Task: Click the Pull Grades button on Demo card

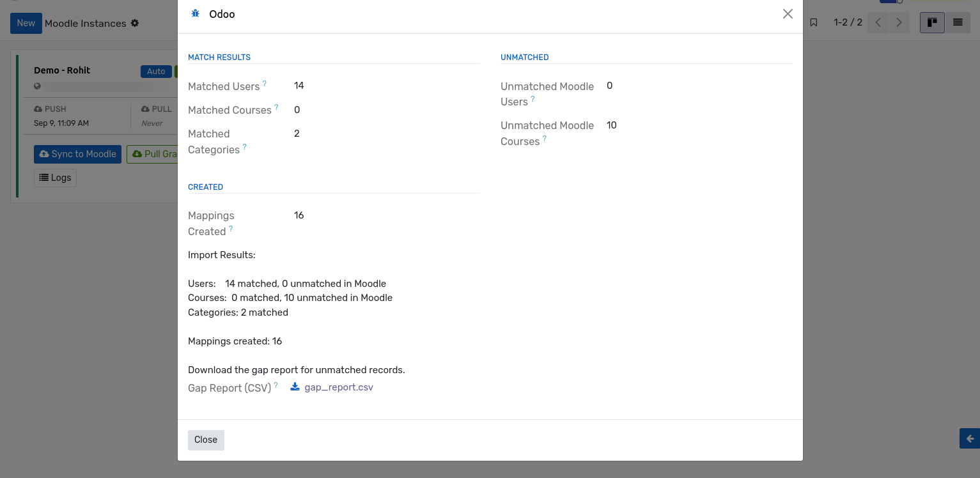Action: click(152, 154)
